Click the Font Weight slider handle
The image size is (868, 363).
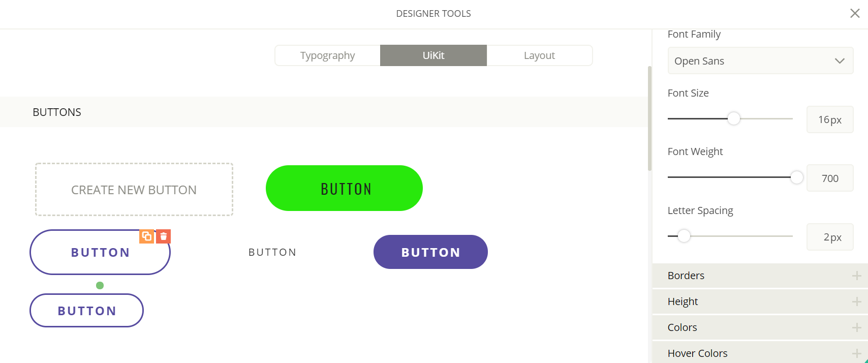796,177
